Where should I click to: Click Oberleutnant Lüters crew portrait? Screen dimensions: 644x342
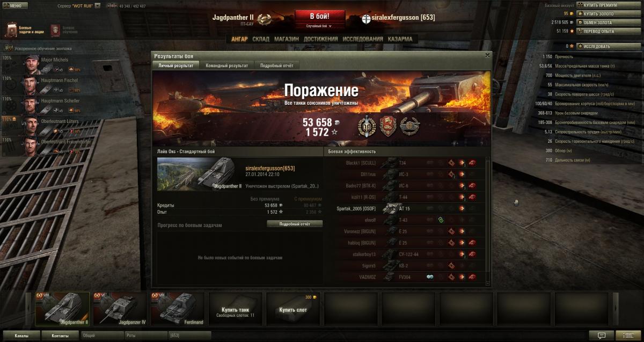click(31, 125)
